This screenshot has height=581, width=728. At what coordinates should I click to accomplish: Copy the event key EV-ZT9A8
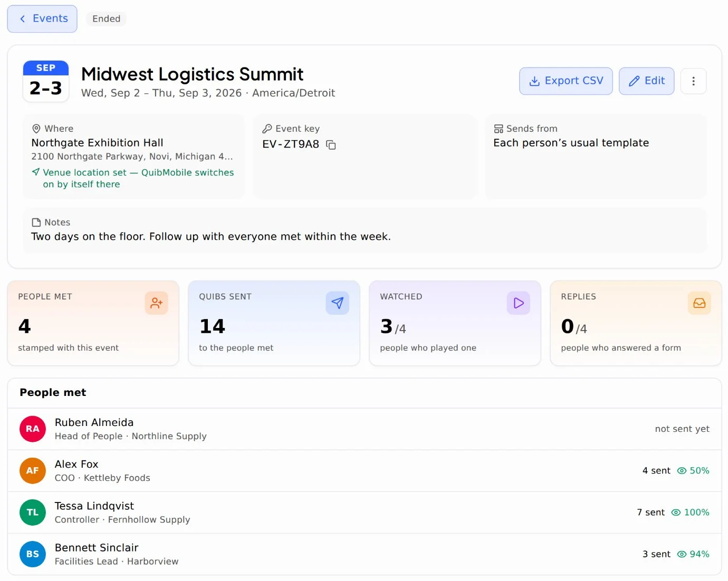[x=331, y=145]
